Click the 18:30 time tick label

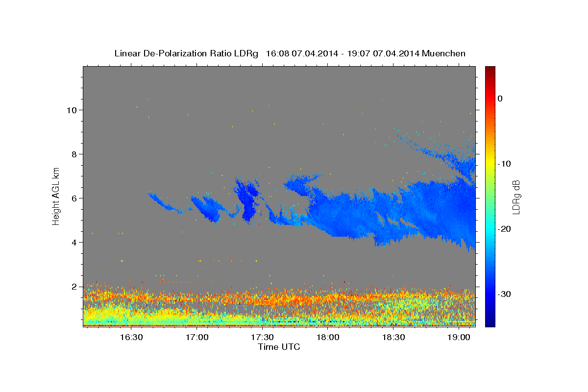pos(393,338)
